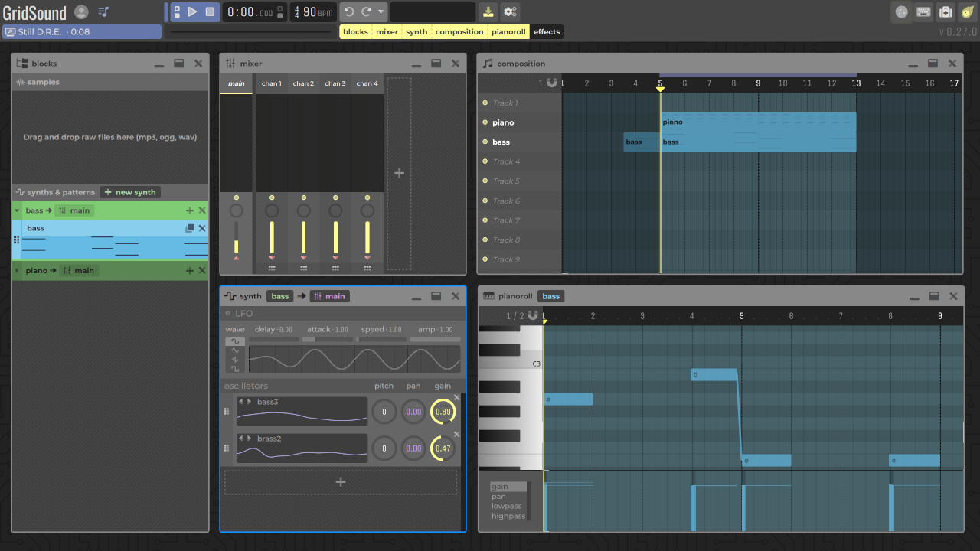Select the main channel in mixer
Screen dimensions: 980x551
click(237, 83)
